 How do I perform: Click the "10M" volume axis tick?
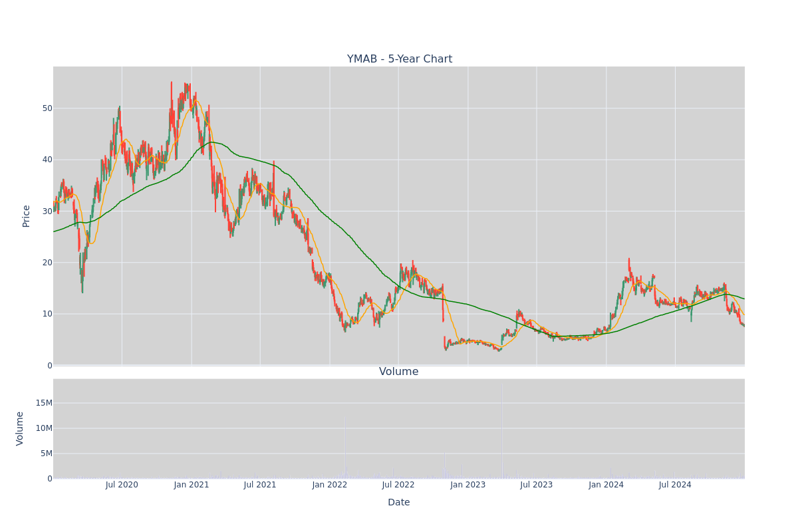click(44, 428)
